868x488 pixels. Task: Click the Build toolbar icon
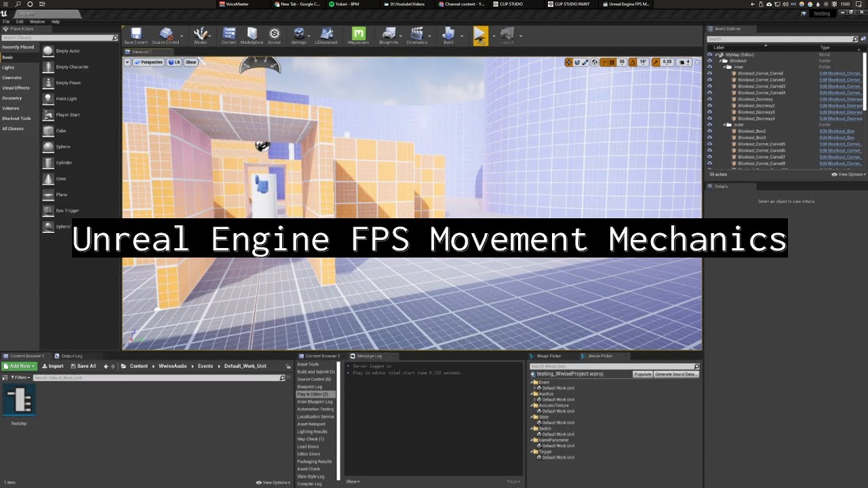pyautogui.click(x=448, y=35)
